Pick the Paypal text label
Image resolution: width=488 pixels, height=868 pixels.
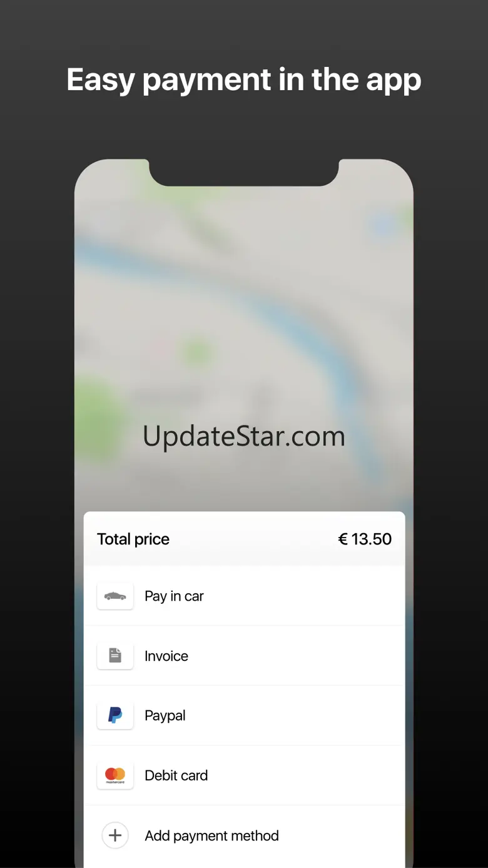[165, 715]
